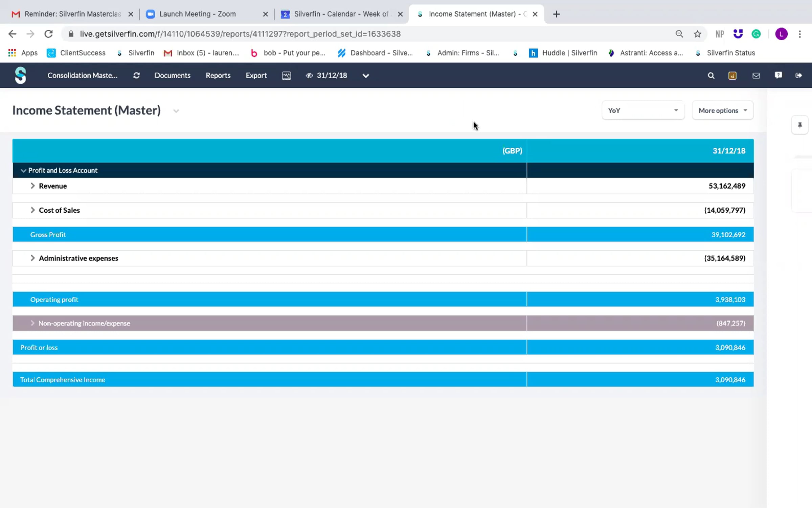The width and height of the screenshot is (812, 508).
Task: Pin the sidebar with the pushpin icon
Action: 800,125
